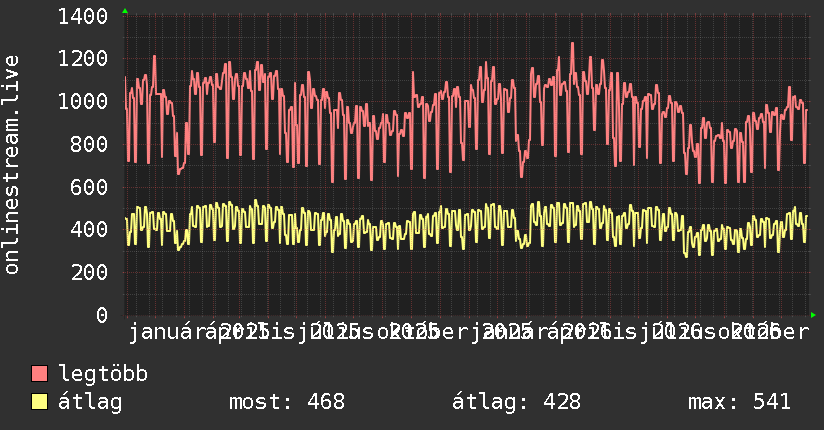The image size is (824, 430).
Task: Click the 200 y-axis label
Action: click(89, 272)
